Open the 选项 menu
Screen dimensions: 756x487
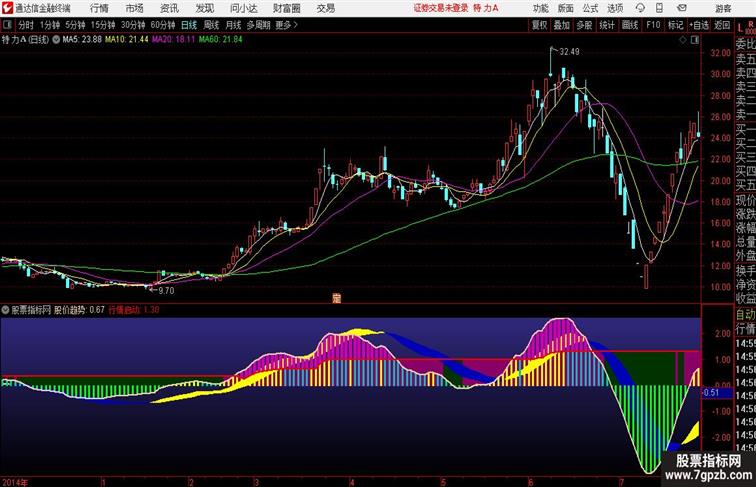coord(615,8)
